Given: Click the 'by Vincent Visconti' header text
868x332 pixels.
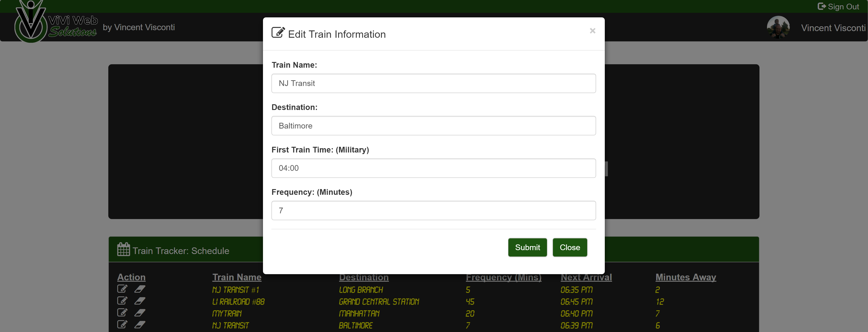Looking at the screenshot, I should (139, 27).
